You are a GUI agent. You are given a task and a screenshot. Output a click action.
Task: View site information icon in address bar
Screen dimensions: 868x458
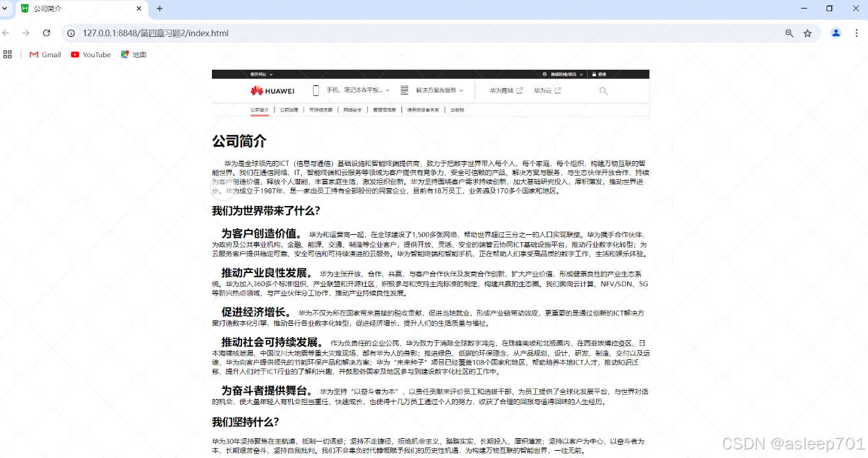pyautogui.click(x=71, y=33)
